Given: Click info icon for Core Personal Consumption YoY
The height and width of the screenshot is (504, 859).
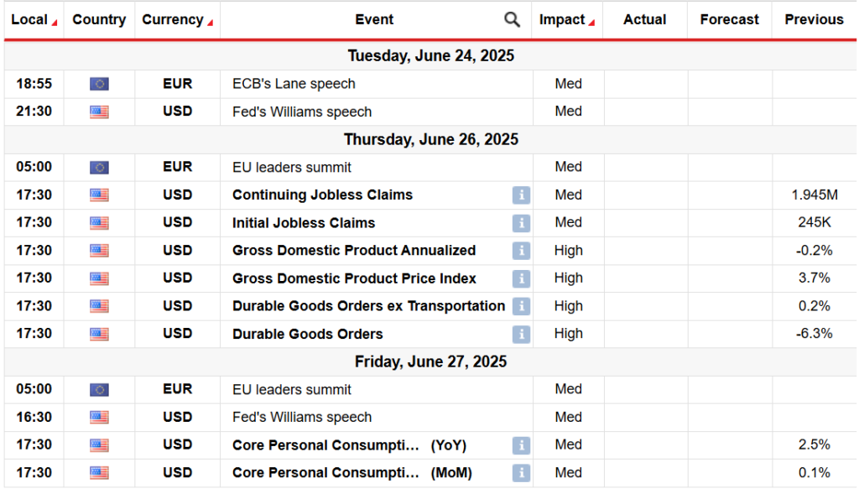Looking at the screenshot, I should 521,445.
